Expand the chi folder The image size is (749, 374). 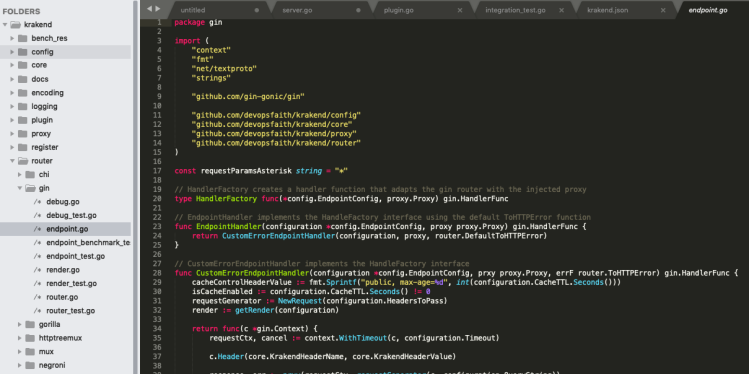[20, 175]
